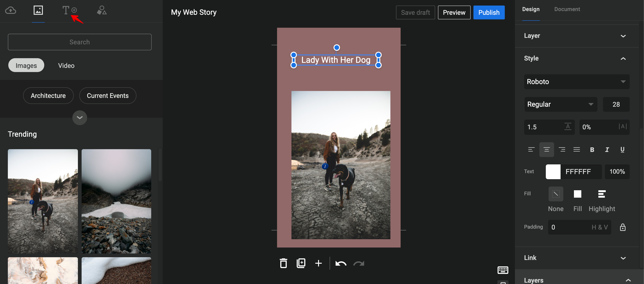Switch to the Design tab
The height and width of the screenshot is (284, 644).
[x=531, y=9]
